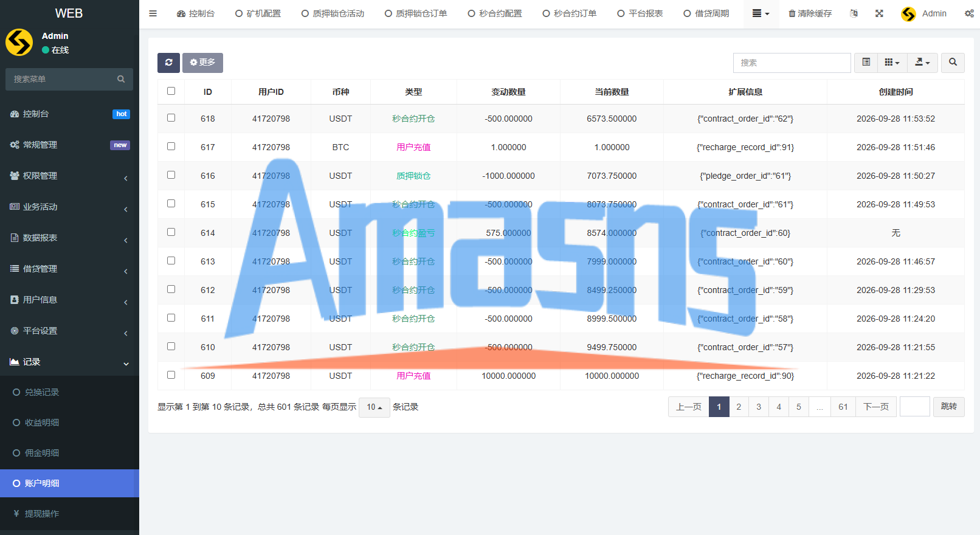Go to the next page with 下一页
This screenshot has width=980, height=535.
(876, 407)
